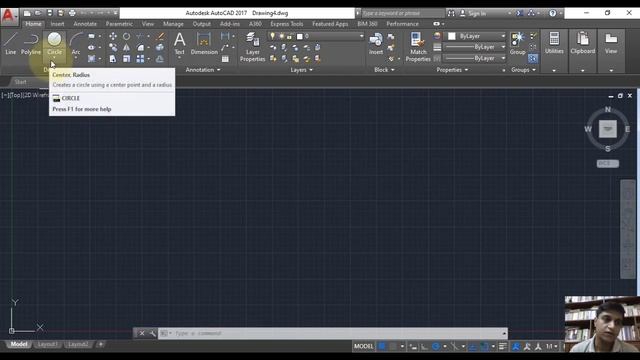Expand the Annotation panel

pos(203,70)
